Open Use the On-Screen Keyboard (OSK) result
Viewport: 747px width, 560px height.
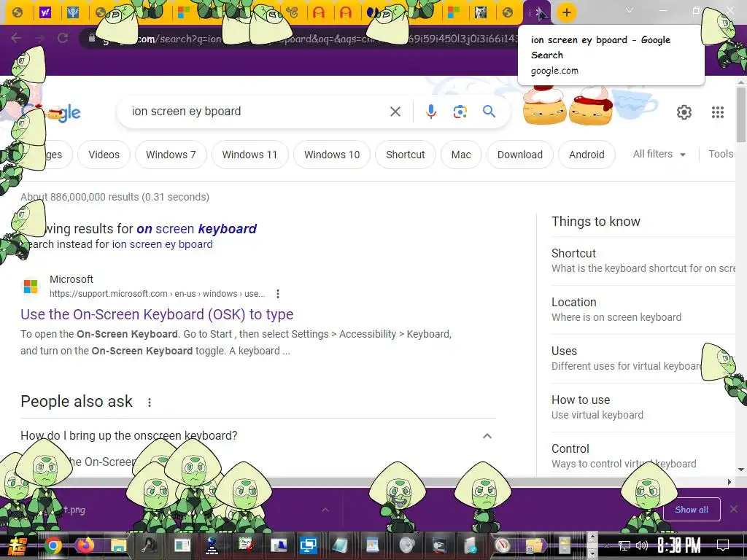pyautogui.click(x=157, y=314)
